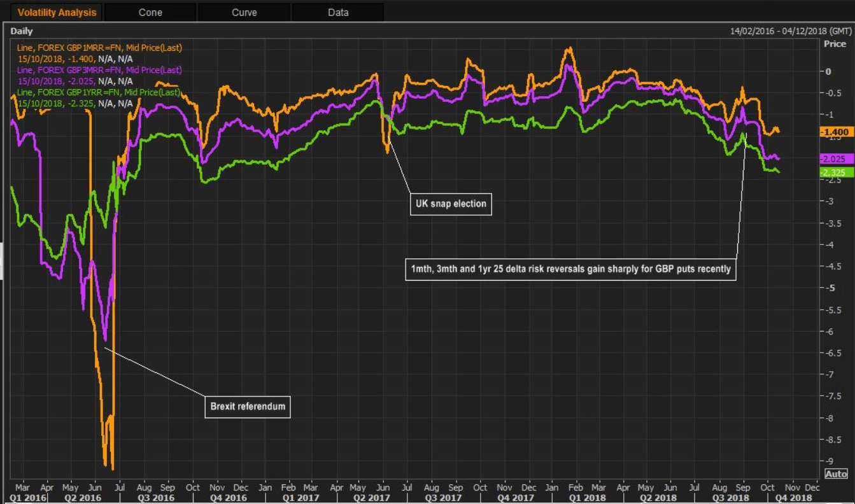855x504 pixels.
Task: Click the Brexit referendum annotation box
Action: (x=248, y=406)
